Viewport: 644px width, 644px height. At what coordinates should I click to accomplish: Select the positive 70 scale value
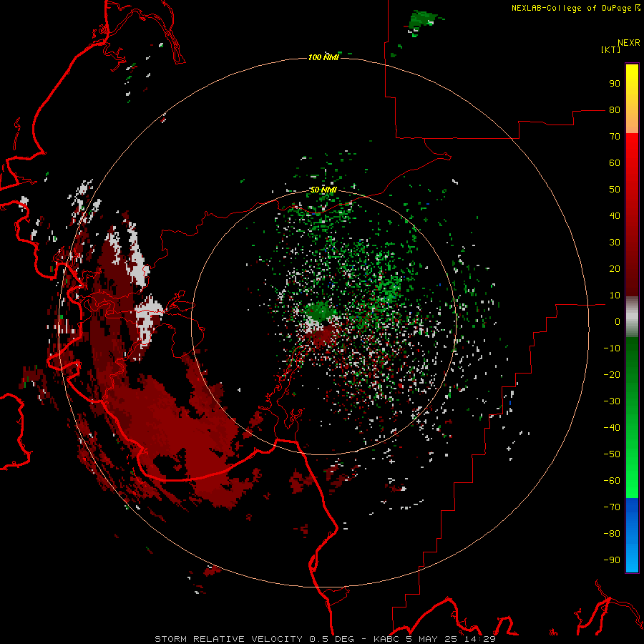pyautogui.click(x=615, y=137)
